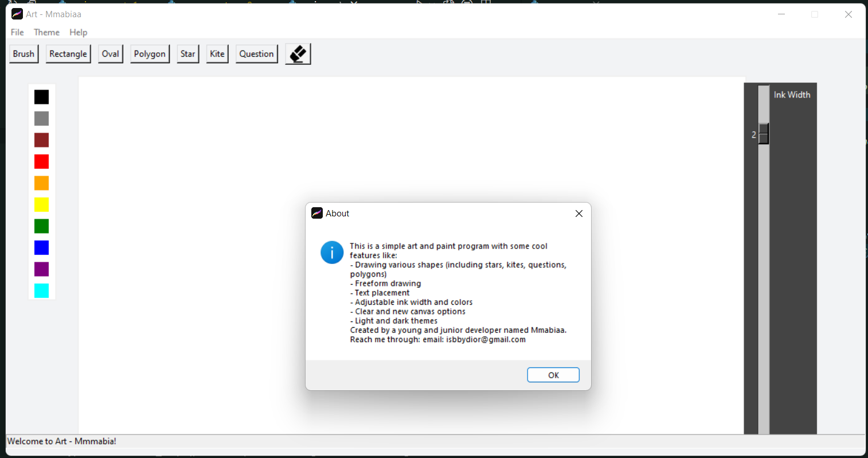Close the Art - Mmabiaa main window
The width and height of the screenshot is (868, 458).
(849, 14)
